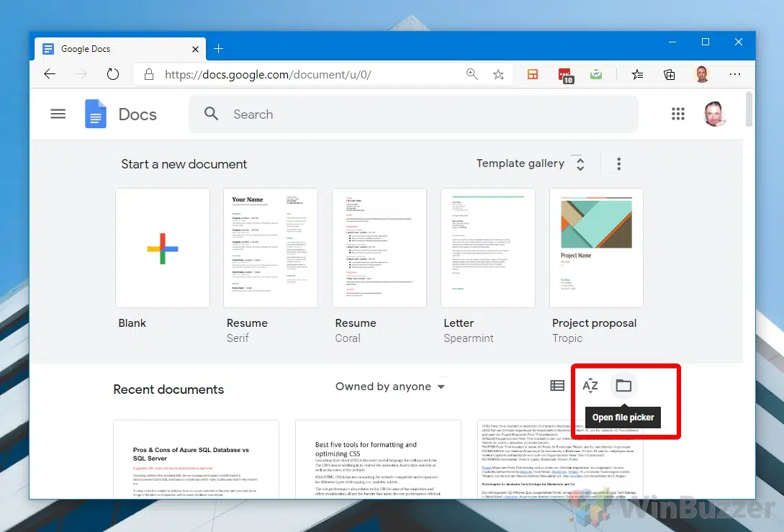Click the Spearmint label under Letter

click(469, 338)
